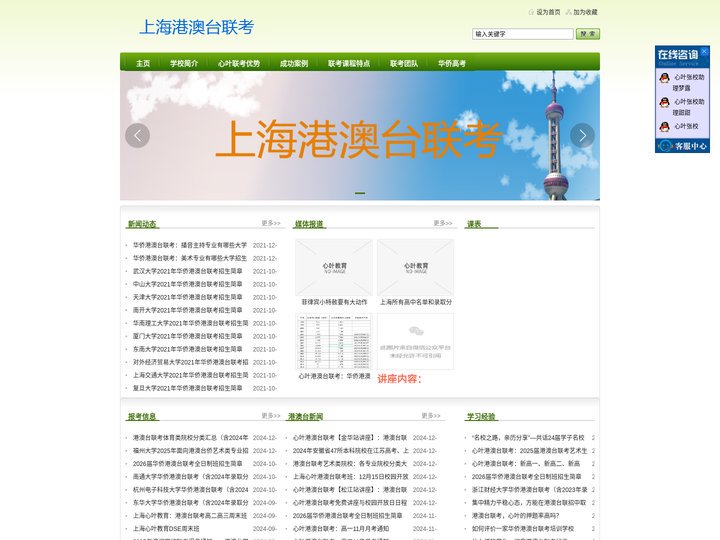Open 集中精力平稳心态 article
The height and width of the screenshot is (540, 720).
529,503
